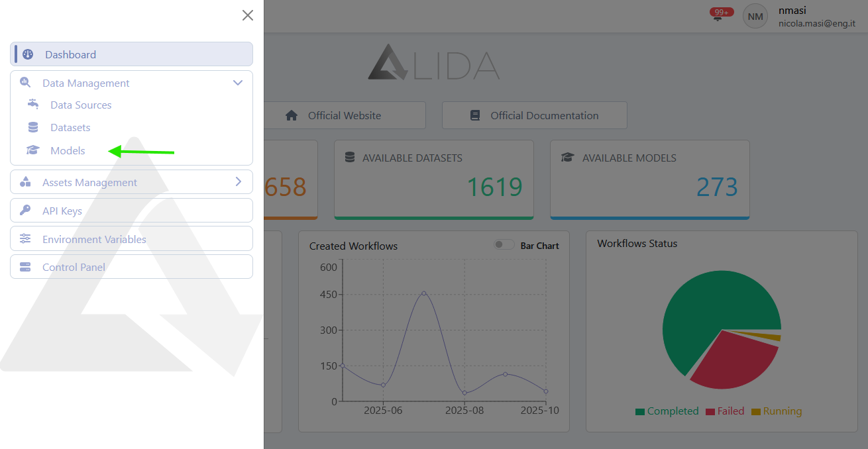Click the Available Models card icon

pos(567,158)
